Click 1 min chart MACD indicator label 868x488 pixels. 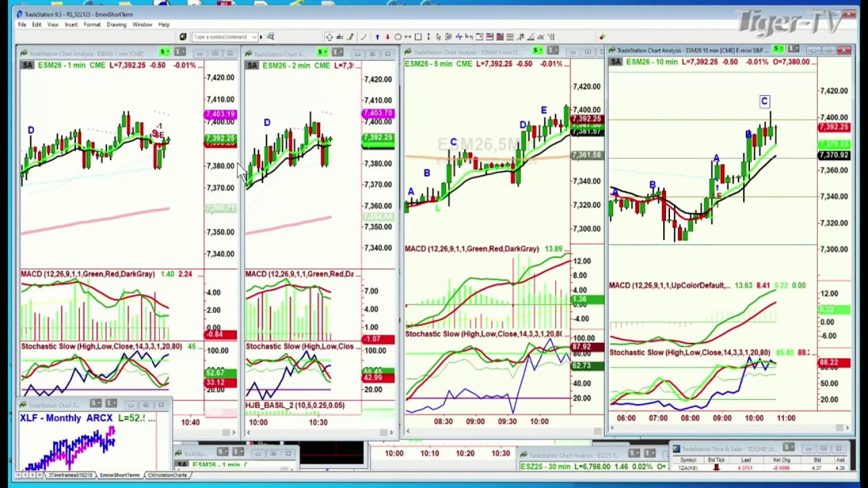87,274
